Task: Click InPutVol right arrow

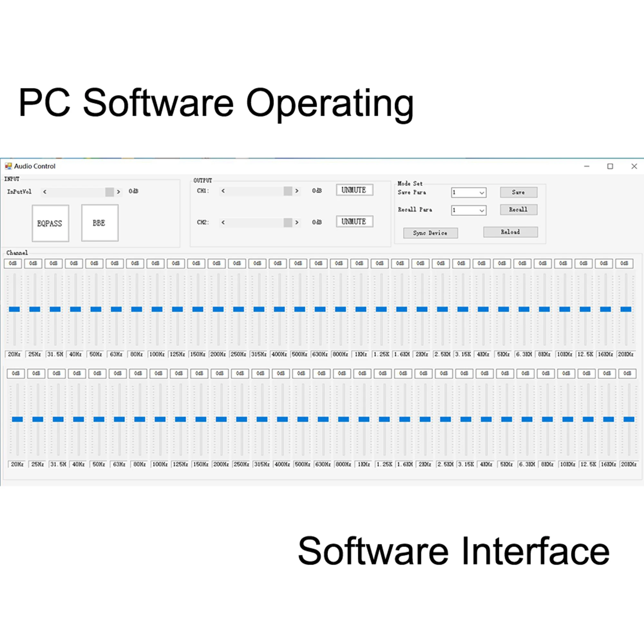Action: [x=118, y=192]
